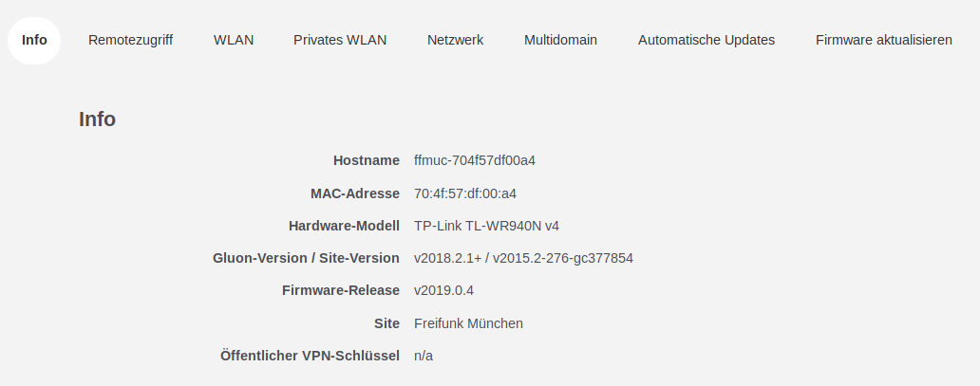980x386 pixels.
Task: Click the Öffentlicher VPN-Schlüssel label
Action: [310, 356]
